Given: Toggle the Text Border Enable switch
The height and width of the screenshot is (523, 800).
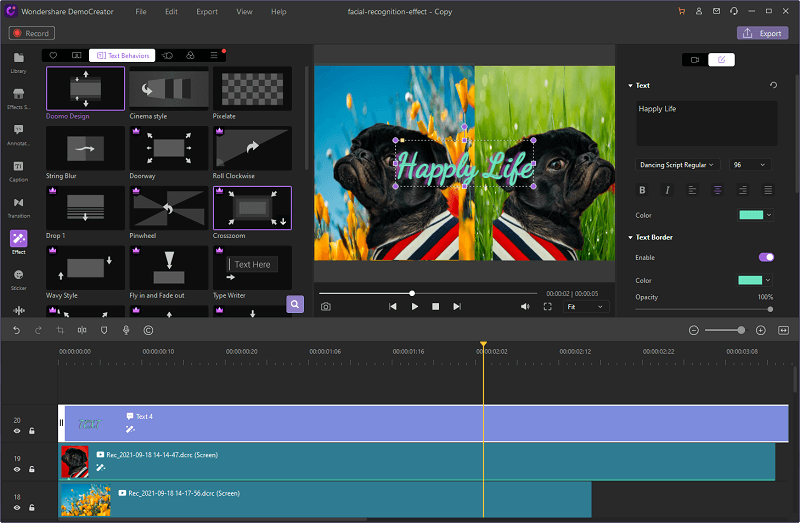Looking at the screenshot, I should (x=766, y=257).
